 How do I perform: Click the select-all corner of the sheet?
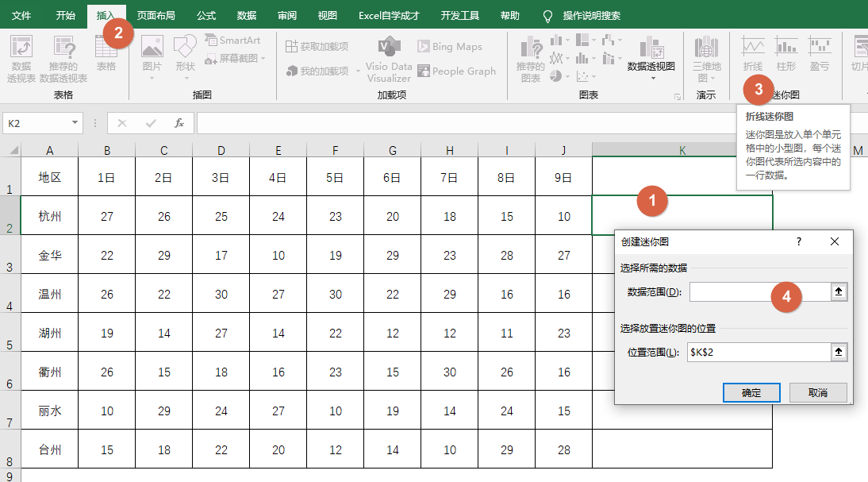coord(13,150)
